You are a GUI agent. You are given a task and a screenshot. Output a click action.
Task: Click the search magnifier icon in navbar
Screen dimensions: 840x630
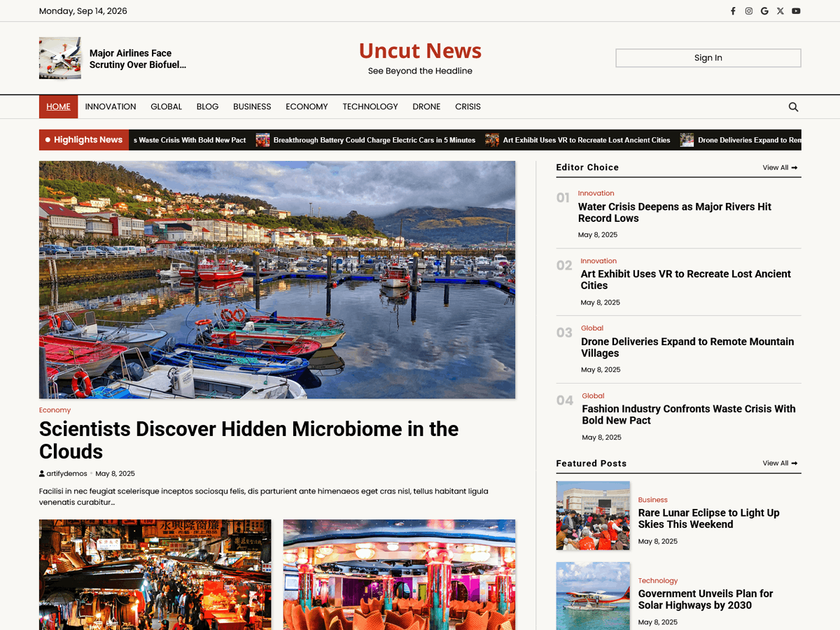tap(793, 107)
